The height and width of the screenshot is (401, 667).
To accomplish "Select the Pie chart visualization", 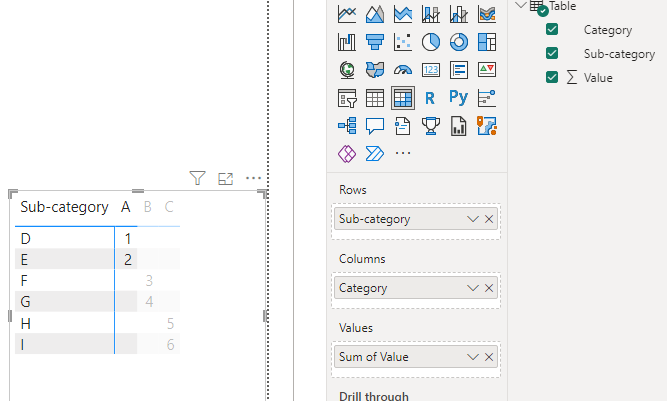I will point(430,42).
